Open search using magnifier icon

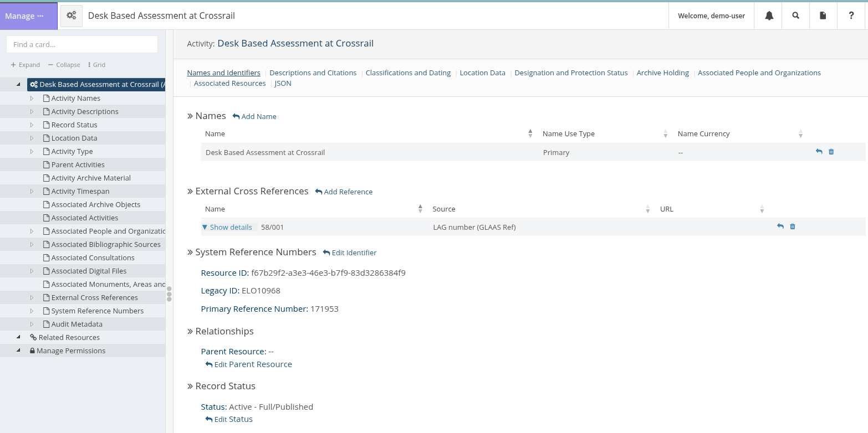pos(796,16)
